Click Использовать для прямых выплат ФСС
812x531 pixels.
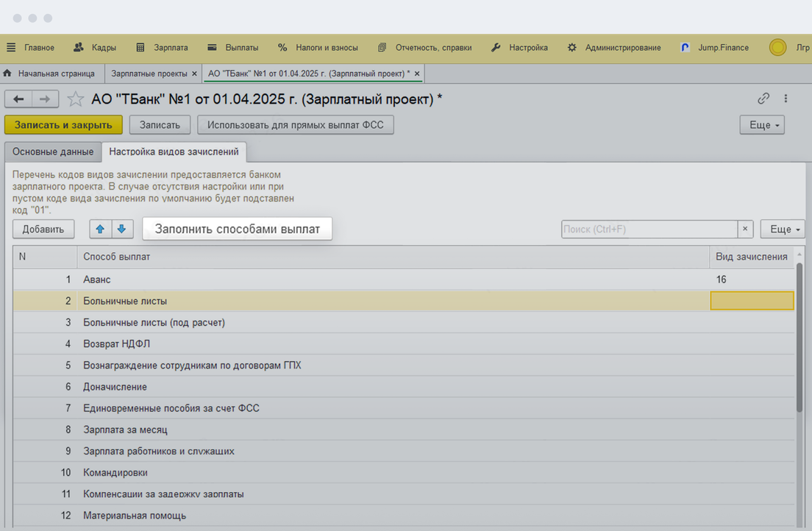coord(295,125)
